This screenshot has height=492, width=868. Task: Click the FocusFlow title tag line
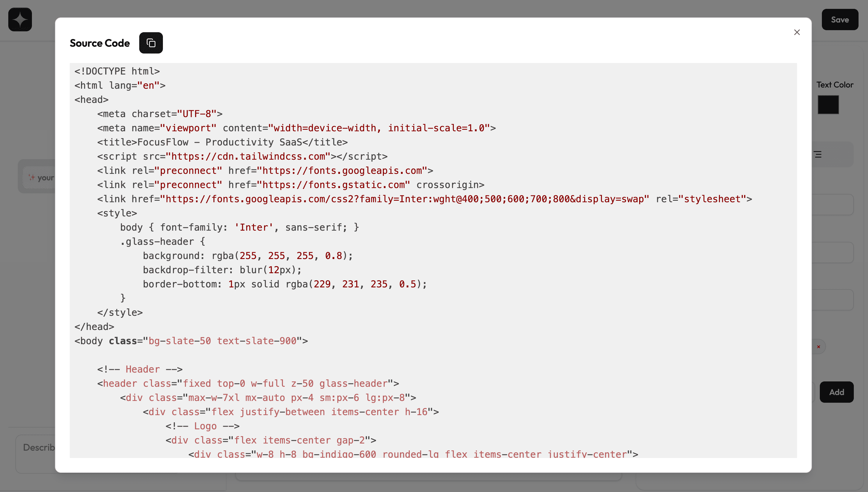pyautogui.click(x=222, y=142)
